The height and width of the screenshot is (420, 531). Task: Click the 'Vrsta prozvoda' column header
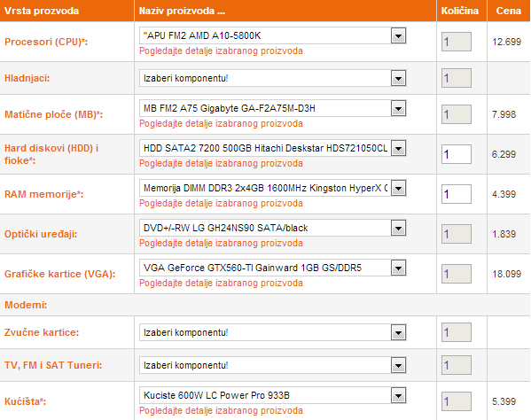42,11
